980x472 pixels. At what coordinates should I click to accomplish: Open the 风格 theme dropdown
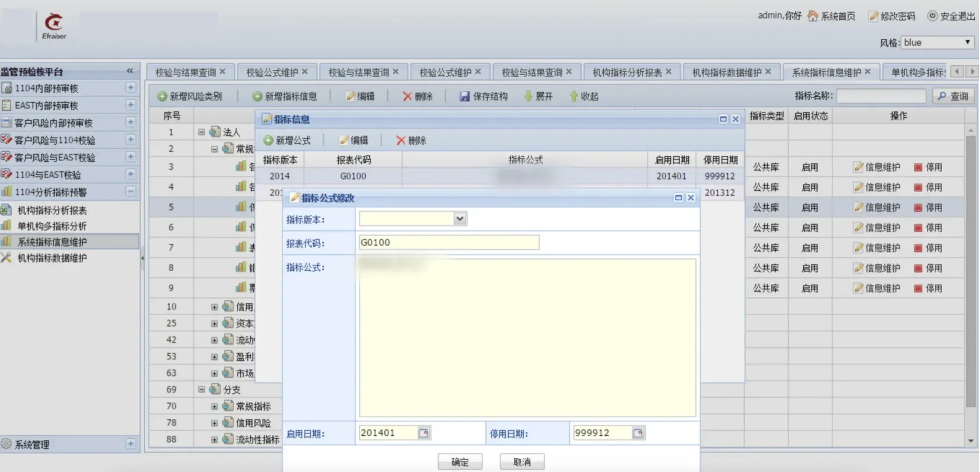(967, 43)
